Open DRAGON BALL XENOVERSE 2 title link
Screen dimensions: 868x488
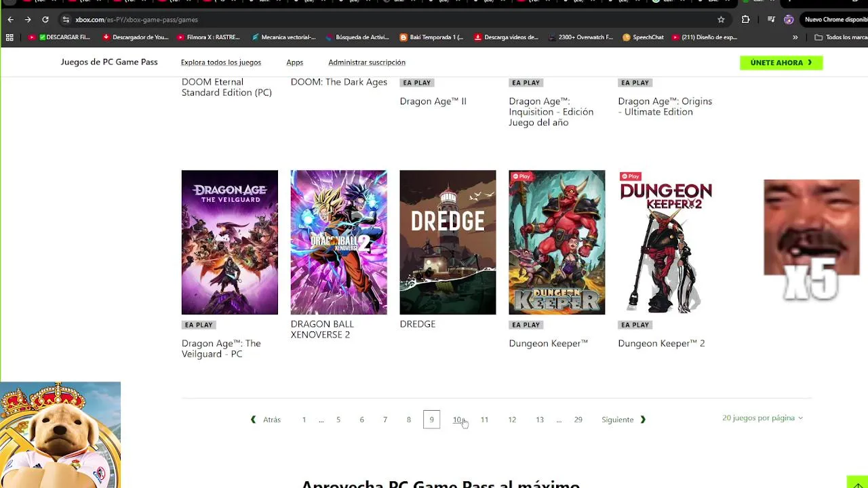point(322,329)
